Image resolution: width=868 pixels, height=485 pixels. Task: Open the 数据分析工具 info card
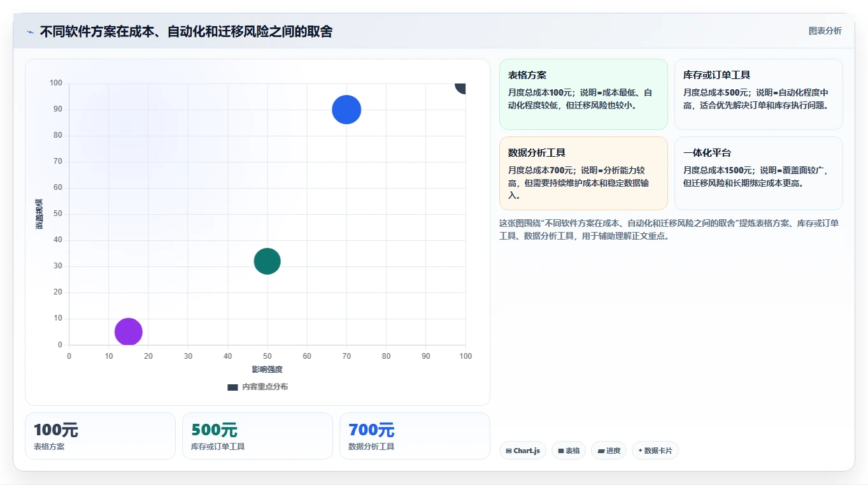(583, 173)
